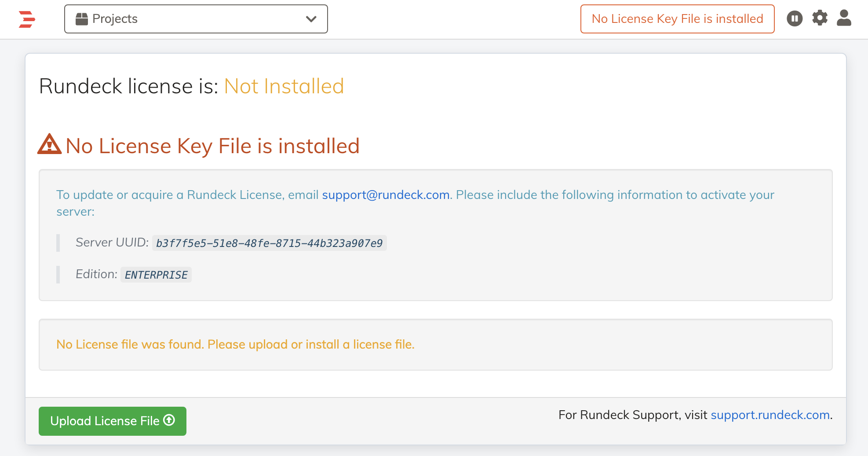Open the user account menu at top right
The image size is (868, 456).
(844, 18)
